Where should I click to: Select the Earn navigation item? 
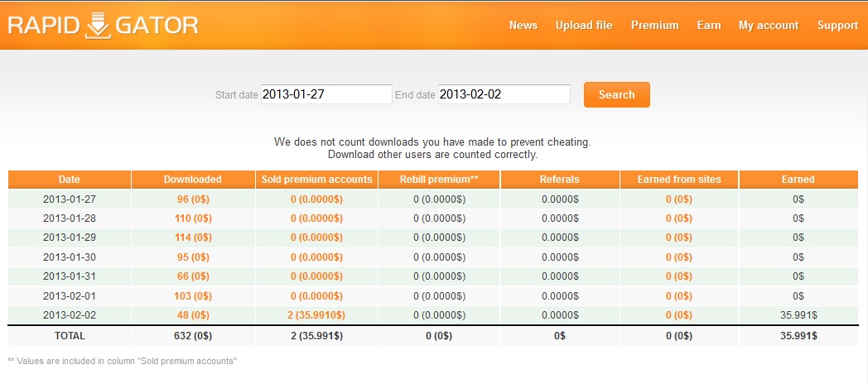[709, 25]
